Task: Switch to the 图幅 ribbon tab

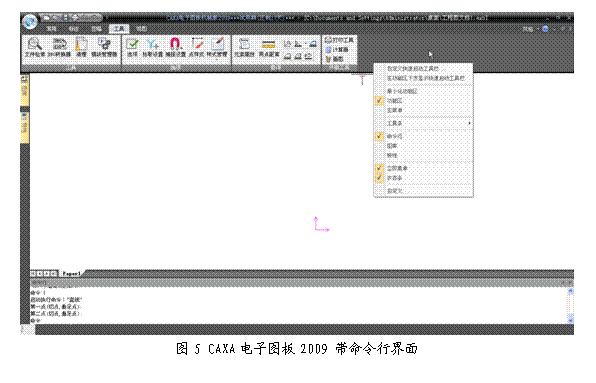Action: (x=96, y=29)
